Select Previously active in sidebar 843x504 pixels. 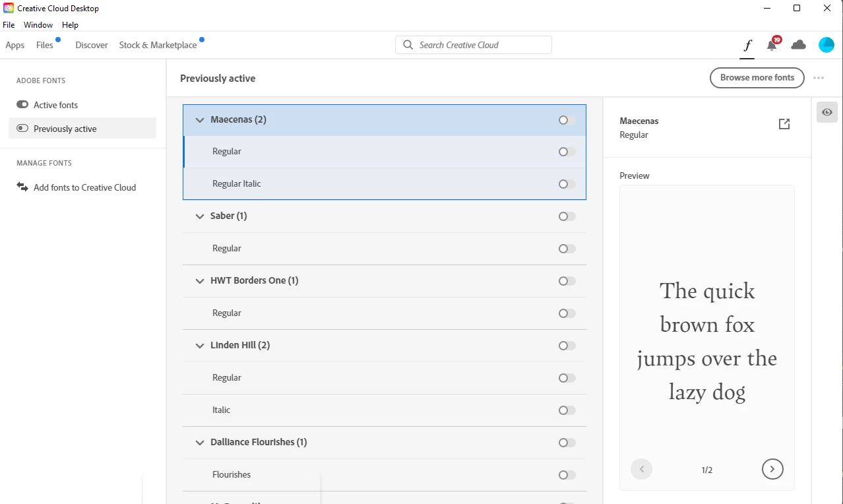[82, 129]
